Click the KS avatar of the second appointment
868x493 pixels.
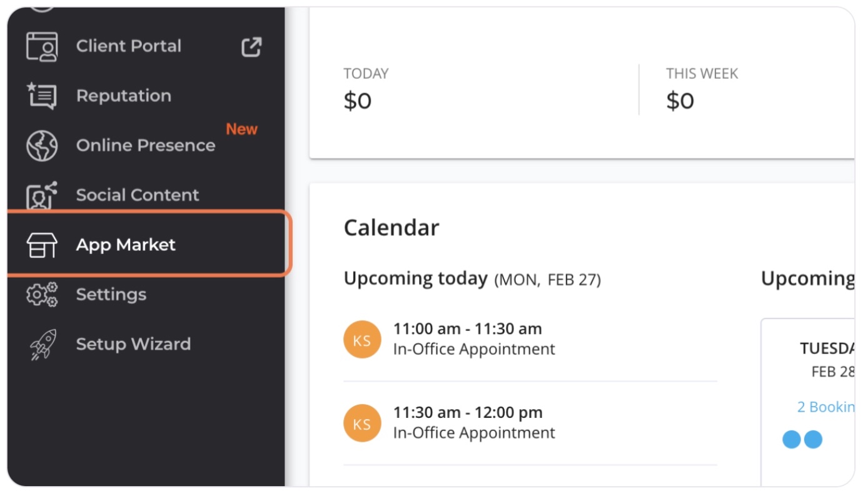point(362,424)
